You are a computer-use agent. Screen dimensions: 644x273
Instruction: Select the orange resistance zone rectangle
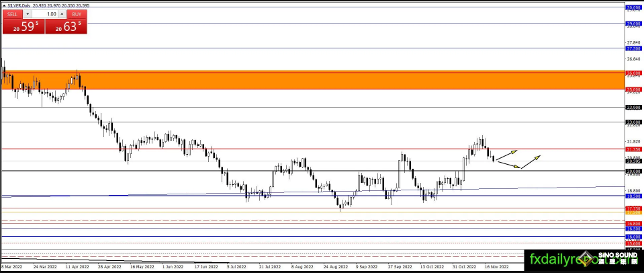coord(314,80)
